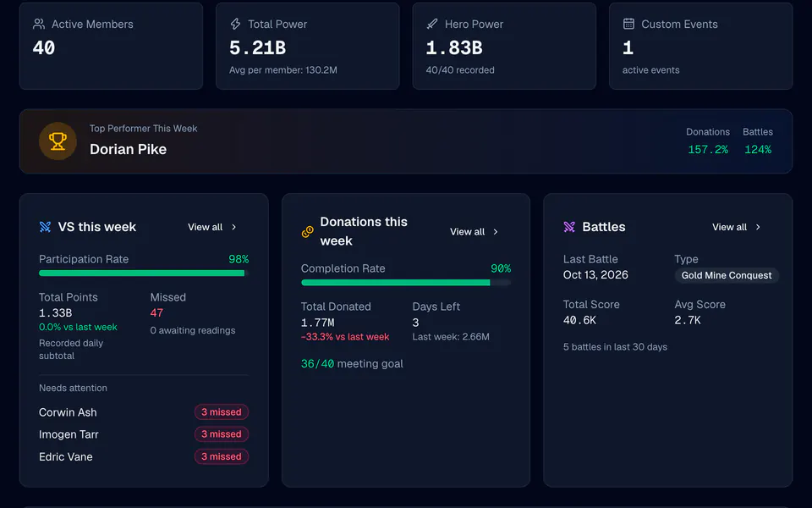Click the Participation Rate progress bar
812x508 pixels.
pos(144,273)
